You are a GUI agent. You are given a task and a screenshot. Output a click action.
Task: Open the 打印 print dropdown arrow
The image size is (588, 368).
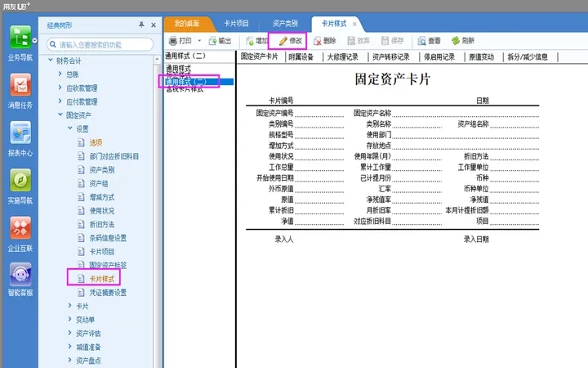(199, 40)
